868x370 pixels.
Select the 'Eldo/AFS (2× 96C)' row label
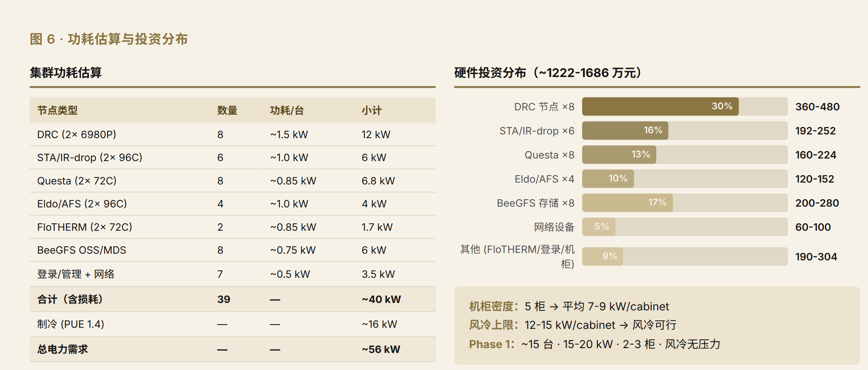pyautogui.click(x=82, y=204)
